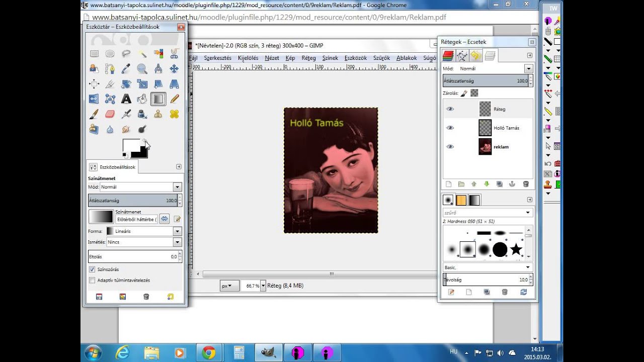Open the px units dropdown

(x=229, y=286)
